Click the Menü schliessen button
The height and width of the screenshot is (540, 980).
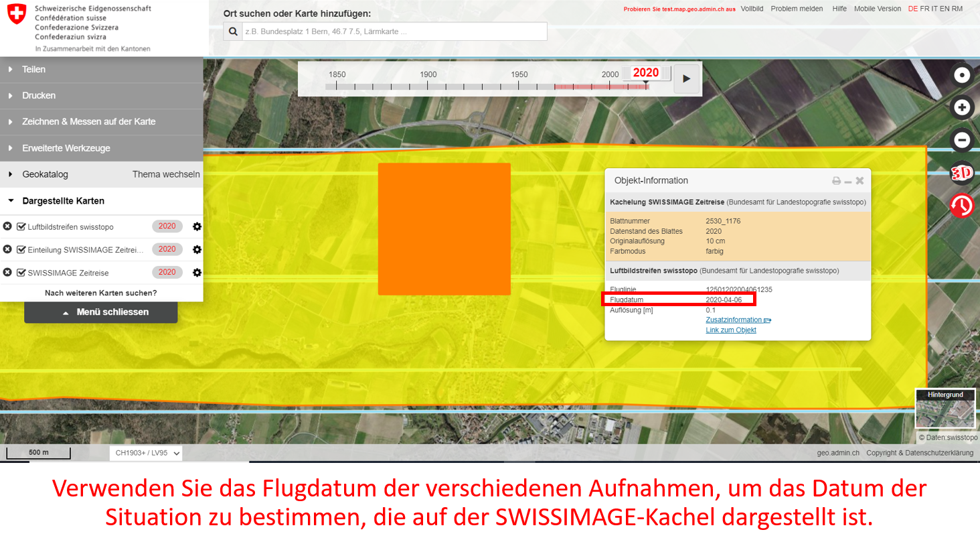pos(101,312)
